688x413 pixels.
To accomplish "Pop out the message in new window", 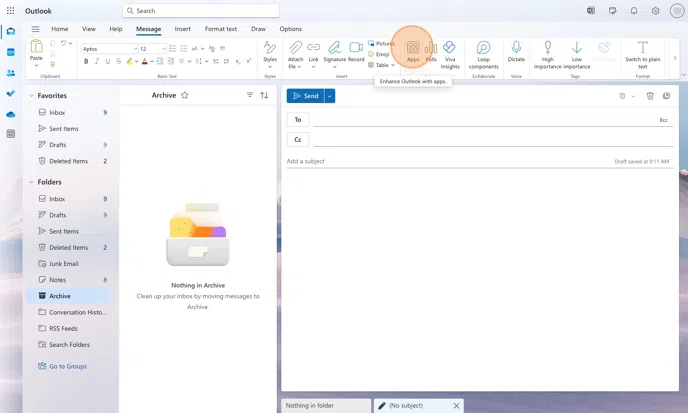I will click(666, 96).
